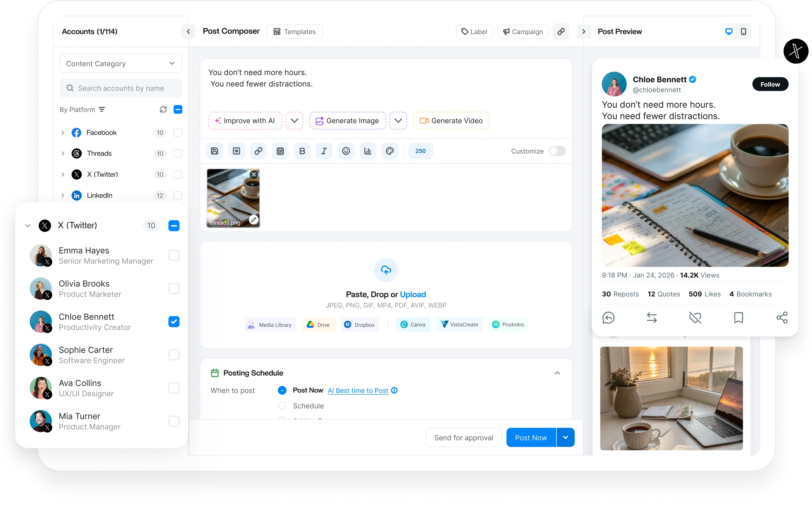The width and height of the screenshot is (812, 506).
Task: Click the share icon in post preview
Action: coord(782,318)
